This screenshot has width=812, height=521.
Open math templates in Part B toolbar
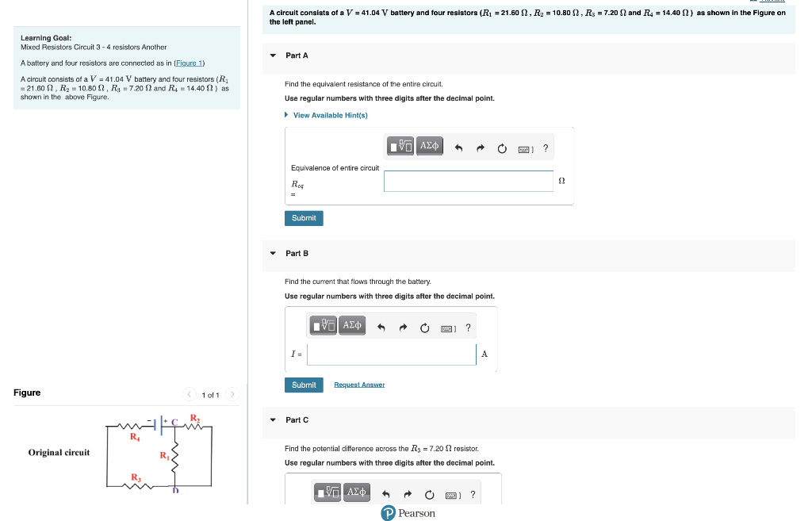[324, 325]
